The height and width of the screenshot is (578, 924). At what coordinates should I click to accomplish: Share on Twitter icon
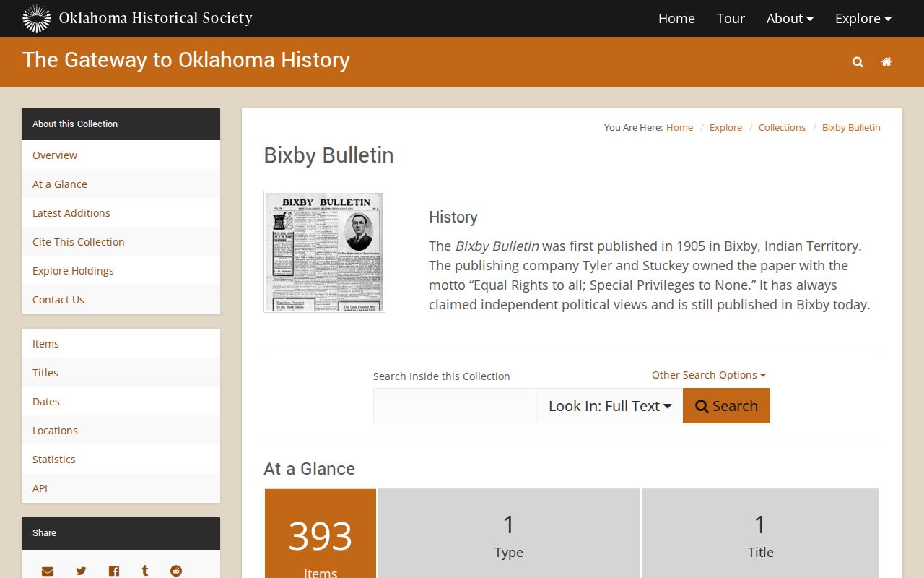click(x=81, y=571)
